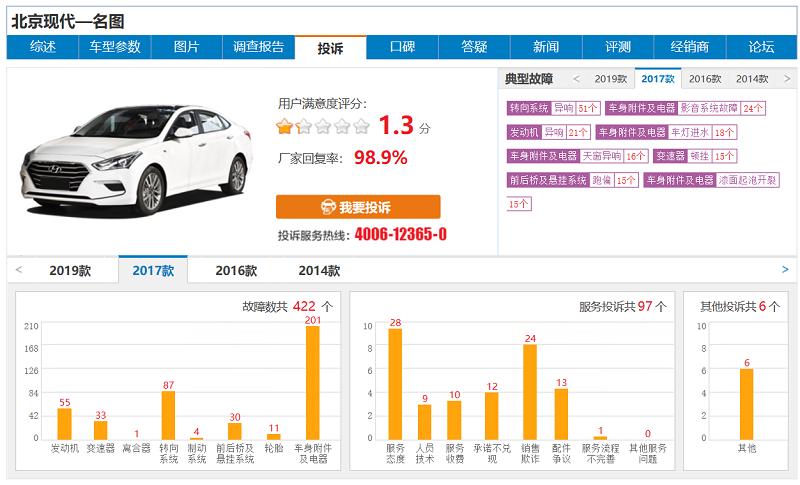Click the 98.9% reply rate value
The image size is (800, 485).
pos(381,157)
